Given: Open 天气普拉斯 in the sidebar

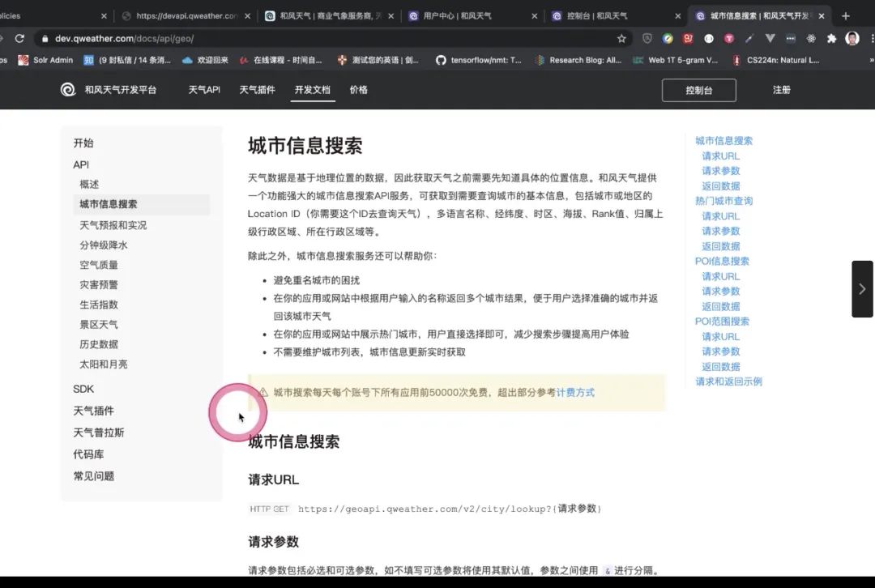Looking at the screenshot, I should tap(99, 432).
